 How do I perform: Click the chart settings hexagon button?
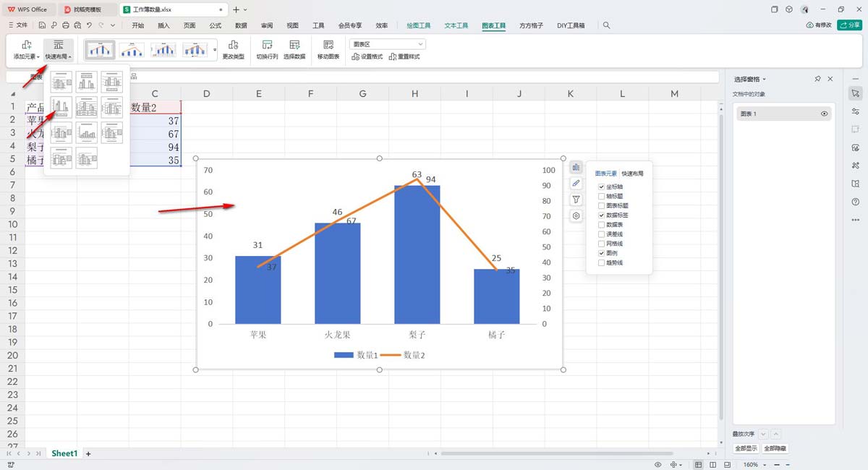[x=576, y=215]
